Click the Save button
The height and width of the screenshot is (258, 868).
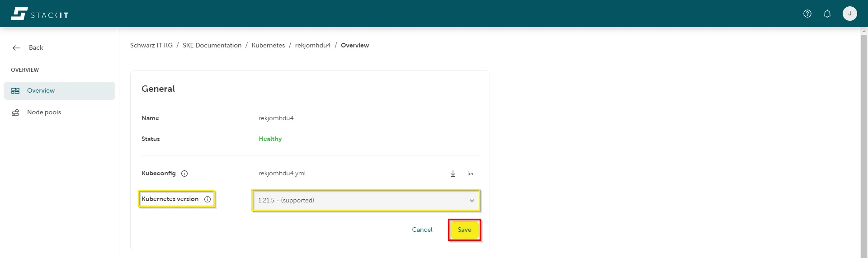(x=464, y=230)
